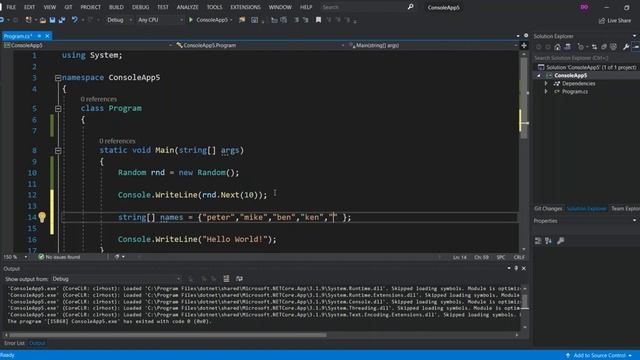Click the lightbulb quick actions icon
640x360 pixels.
pos(42,217)
